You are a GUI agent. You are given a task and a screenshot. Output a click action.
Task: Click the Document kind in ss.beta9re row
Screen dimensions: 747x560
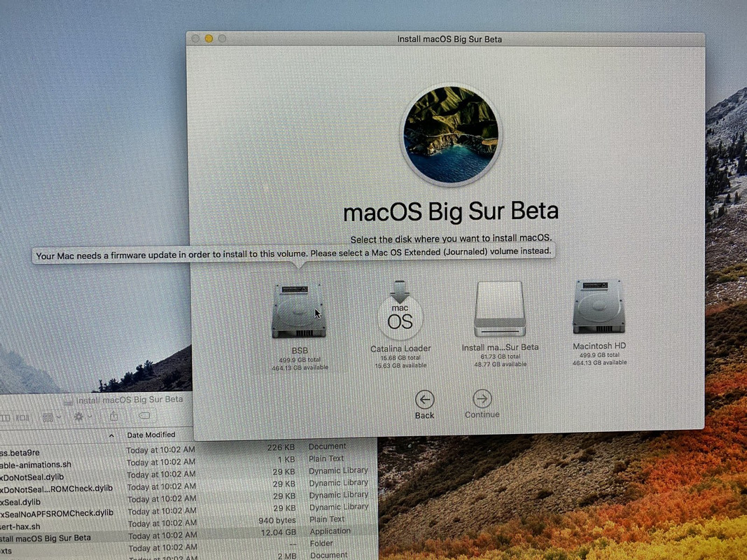[x=327, y=446]
